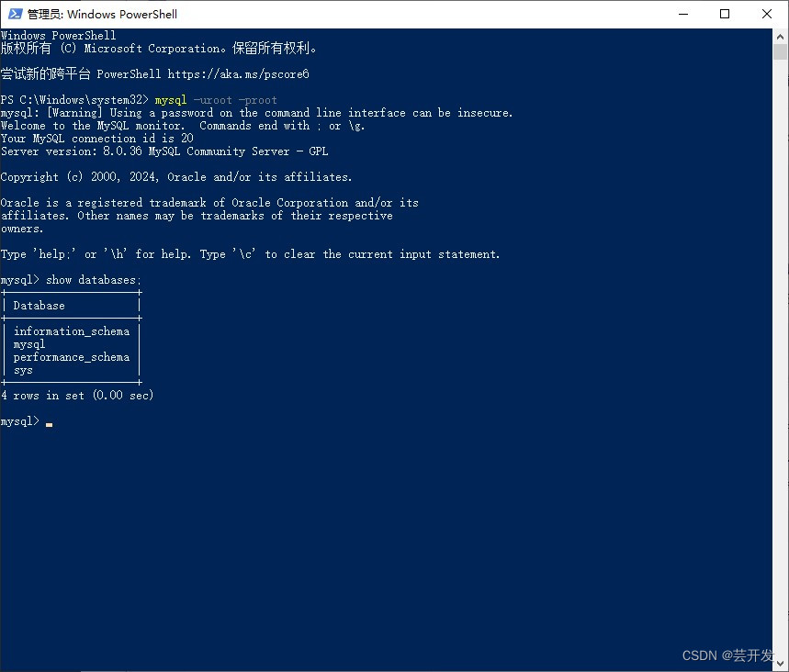The height and width of the screenshot is (672, 789).
Task: Click the '版权所有 (C) Microsoft Corporation' line
Action: [159, 49]
